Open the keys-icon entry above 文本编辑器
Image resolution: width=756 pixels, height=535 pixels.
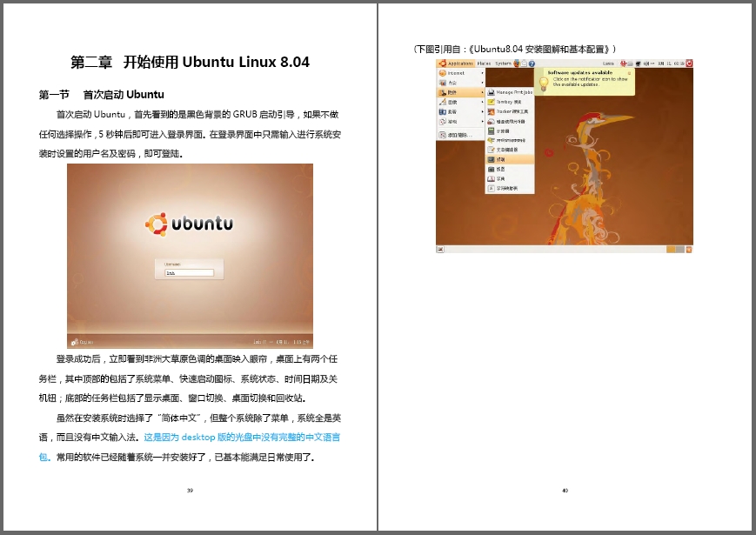510,140
